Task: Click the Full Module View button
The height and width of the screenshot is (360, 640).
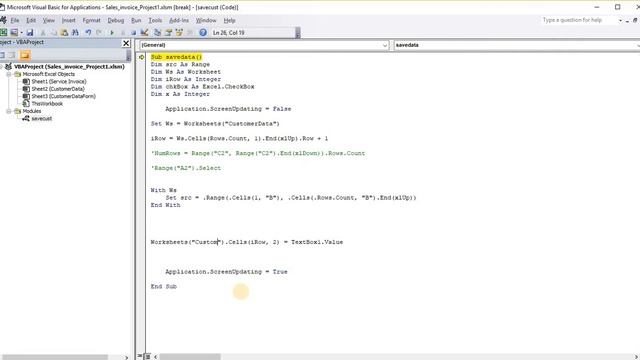Action: coord(148,356)
